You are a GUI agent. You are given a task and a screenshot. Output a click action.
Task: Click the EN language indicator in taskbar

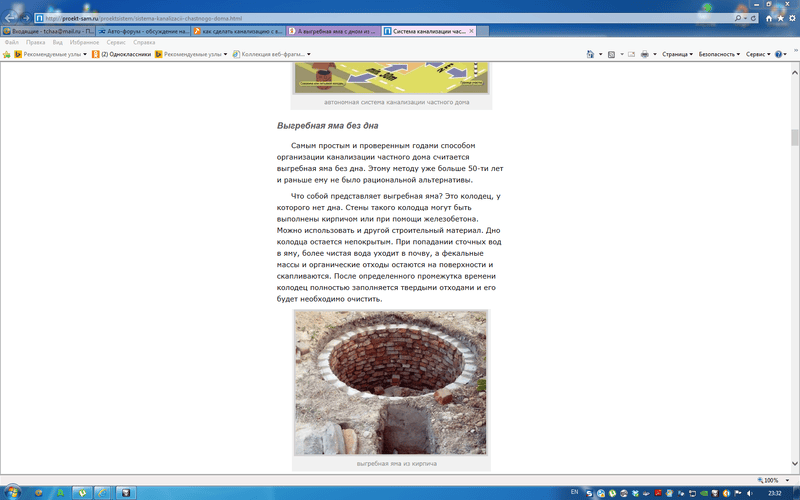574,493
